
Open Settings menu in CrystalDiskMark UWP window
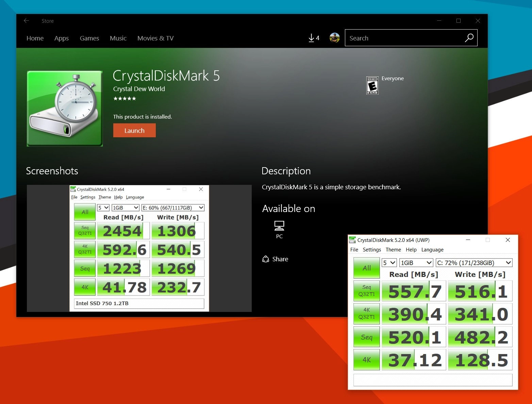point(372,250)
